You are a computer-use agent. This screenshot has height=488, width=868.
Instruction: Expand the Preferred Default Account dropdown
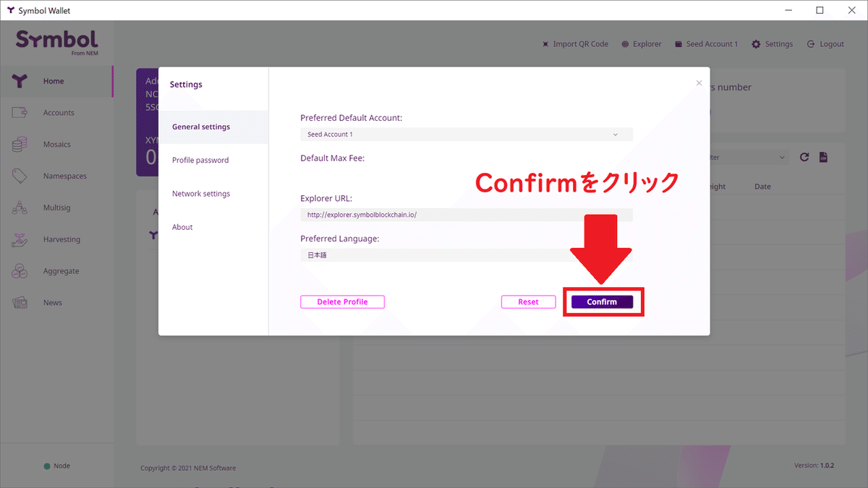tap(467, 134)
